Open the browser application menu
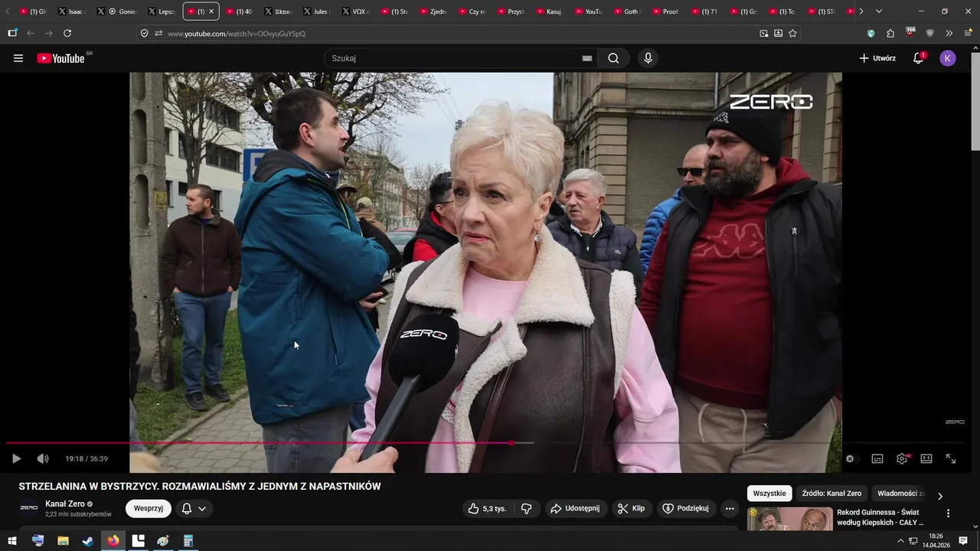Image resolution: width=980 pixels, height=551 pixels. (969, 33)
